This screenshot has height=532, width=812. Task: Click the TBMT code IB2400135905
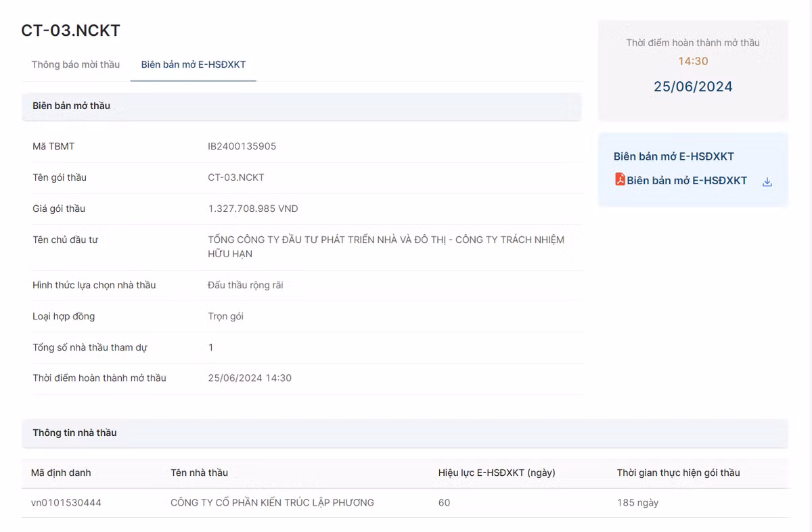click(x=242, y=146)
